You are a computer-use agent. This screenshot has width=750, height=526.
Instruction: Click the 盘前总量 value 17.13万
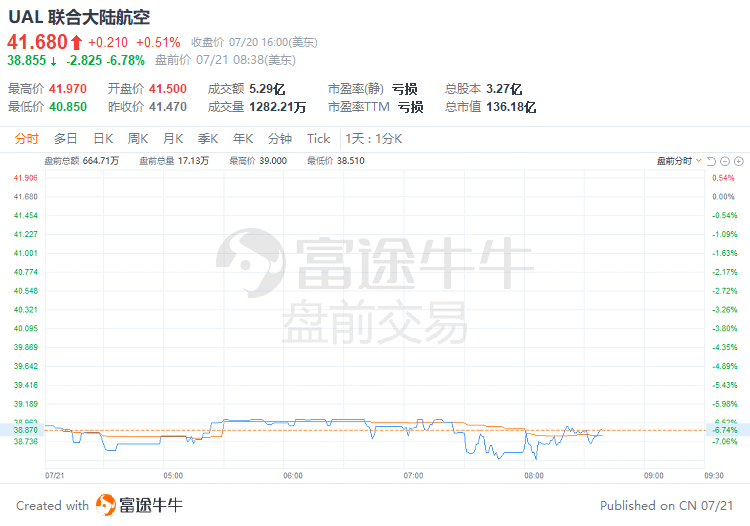(x=193, y=161)
